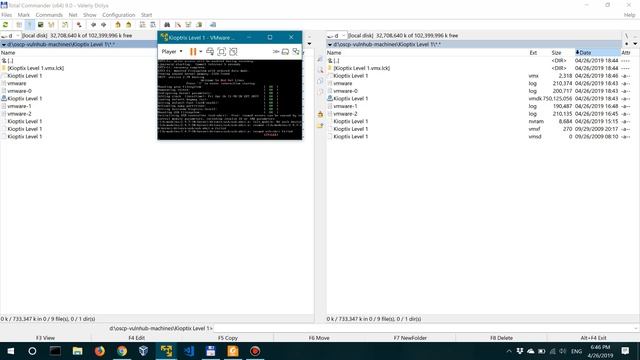Click the F7 NewFolder button
This screenshot has width=640, height=360.
pyautogui.click(x=410, y=338)
